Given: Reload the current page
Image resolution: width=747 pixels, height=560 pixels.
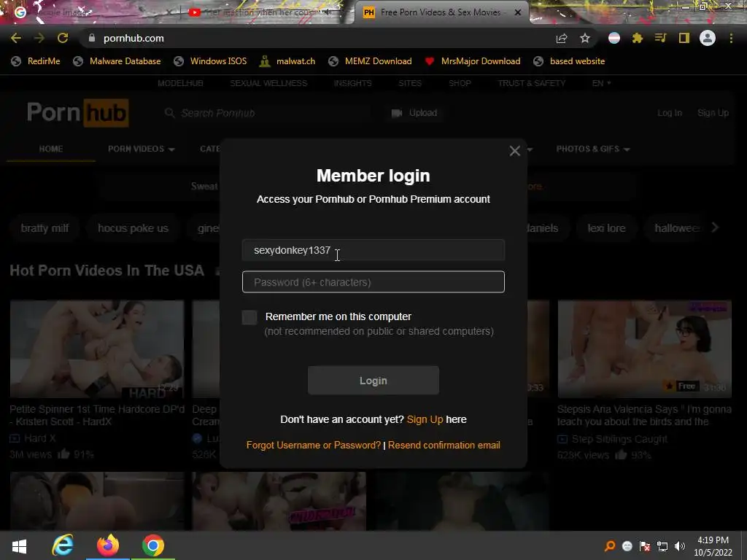Looking at the screenshot, I should click(x=63, y=38).
